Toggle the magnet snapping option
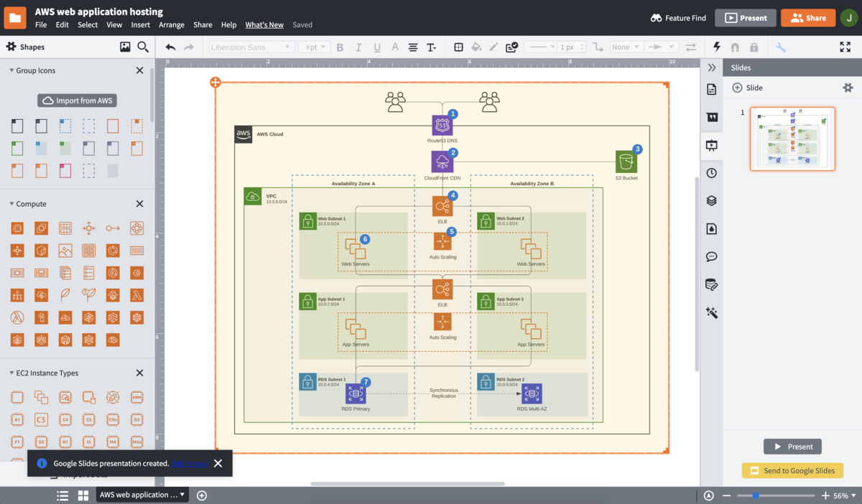 pos(735,47)
